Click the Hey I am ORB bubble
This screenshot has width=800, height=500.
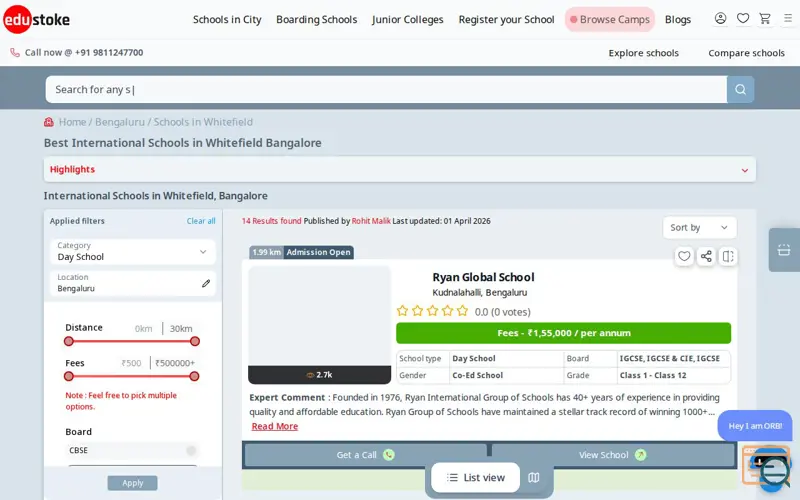coord(755,426)
